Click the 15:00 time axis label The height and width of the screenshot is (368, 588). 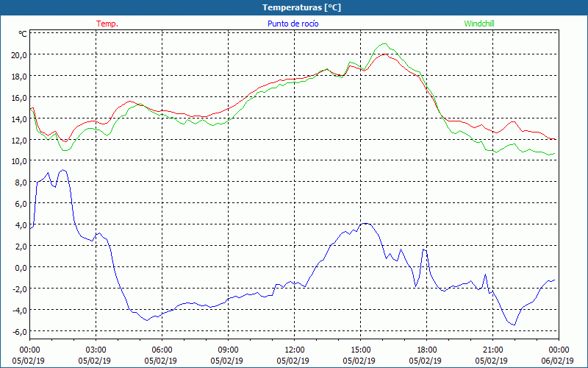(x=361, y=350)
